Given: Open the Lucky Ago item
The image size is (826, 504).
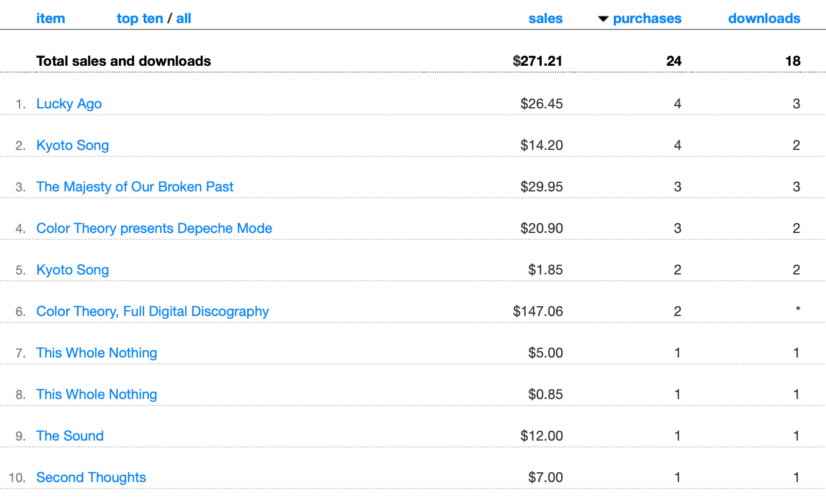Looking at the screenshot, I should tap(69, 104).
